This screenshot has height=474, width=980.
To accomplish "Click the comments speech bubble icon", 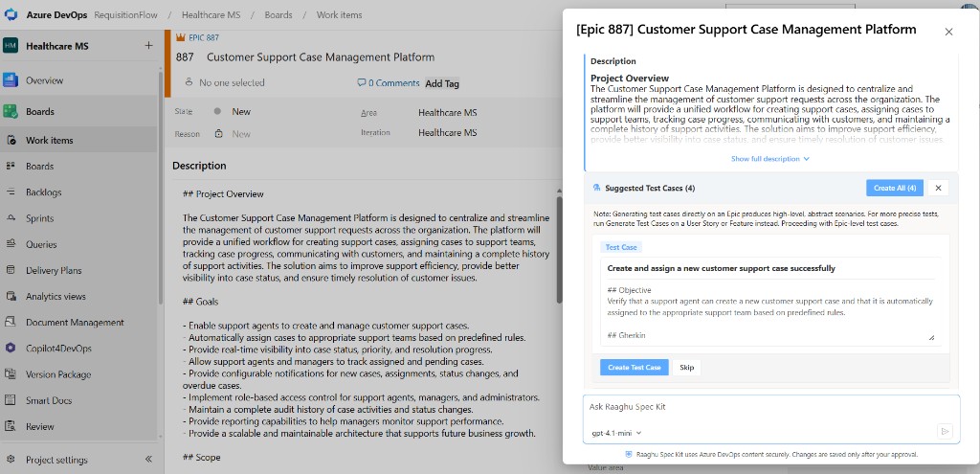I will (x=361, y=82).
